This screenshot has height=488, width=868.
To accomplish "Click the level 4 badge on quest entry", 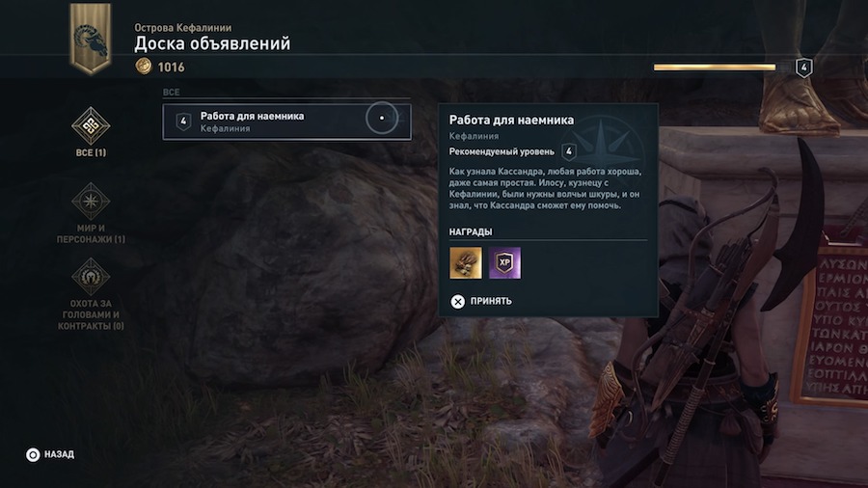I will [x=183, y=122].
